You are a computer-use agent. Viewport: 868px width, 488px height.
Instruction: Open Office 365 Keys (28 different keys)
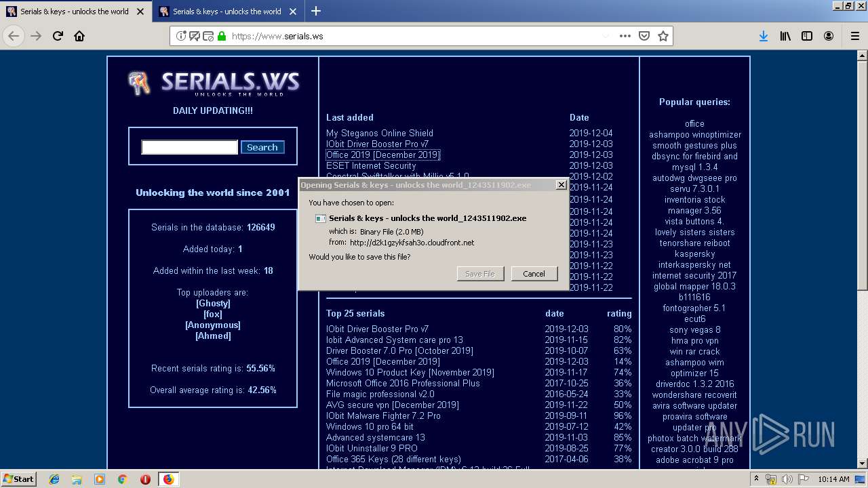coord(393,459)
